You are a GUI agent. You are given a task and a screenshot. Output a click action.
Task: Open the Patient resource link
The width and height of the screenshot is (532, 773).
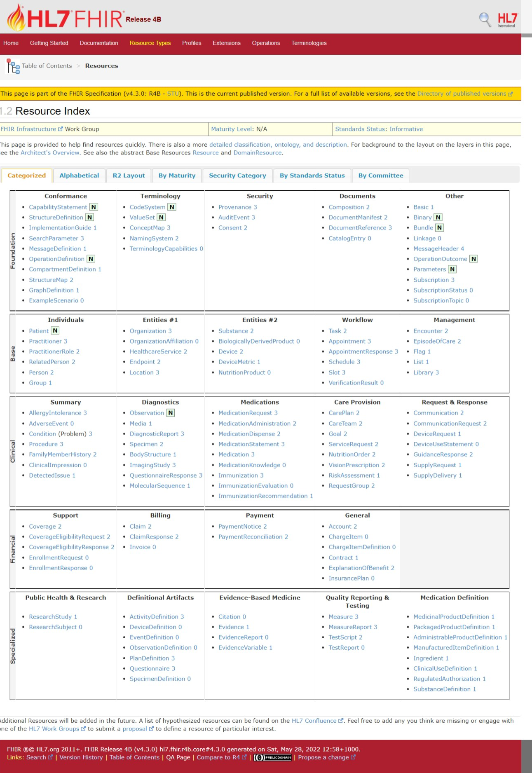[x=39, y=331]
